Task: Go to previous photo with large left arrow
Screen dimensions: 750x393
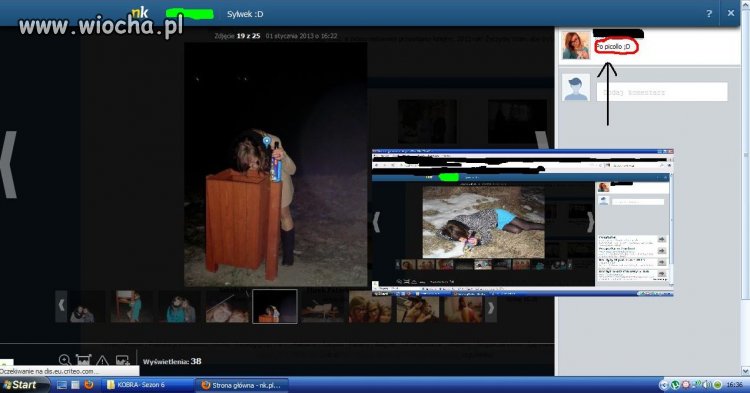Action: 9,164
